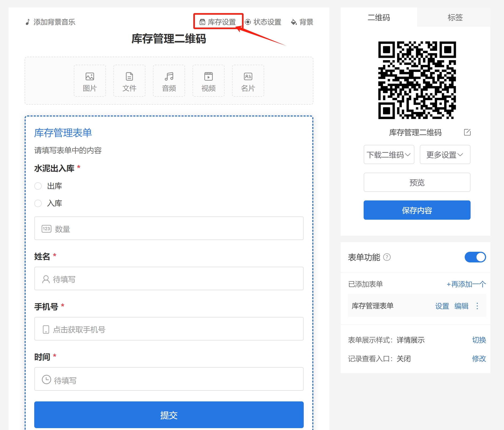Screen dimensions: 504x430
Task: Click the 预览 preview button
Action: tap(417, 183)
